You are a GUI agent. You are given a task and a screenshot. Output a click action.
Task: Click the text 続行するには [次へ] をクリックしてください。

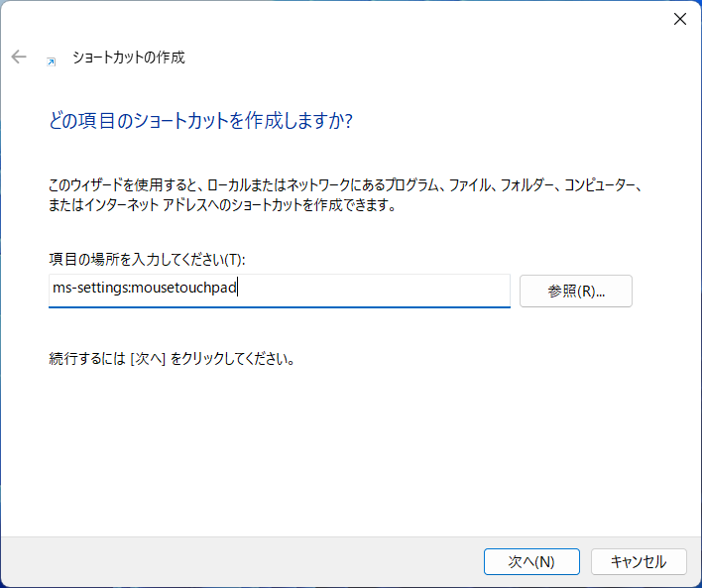(172, 359)
